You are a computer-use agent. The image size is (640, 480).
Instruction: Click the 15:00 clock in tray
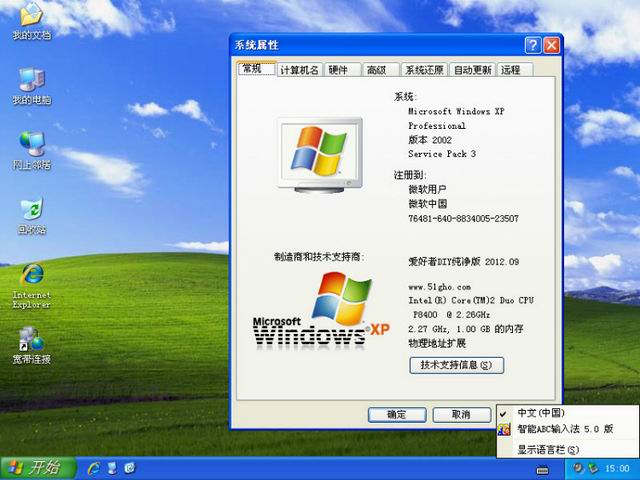[x=617, y=468]
